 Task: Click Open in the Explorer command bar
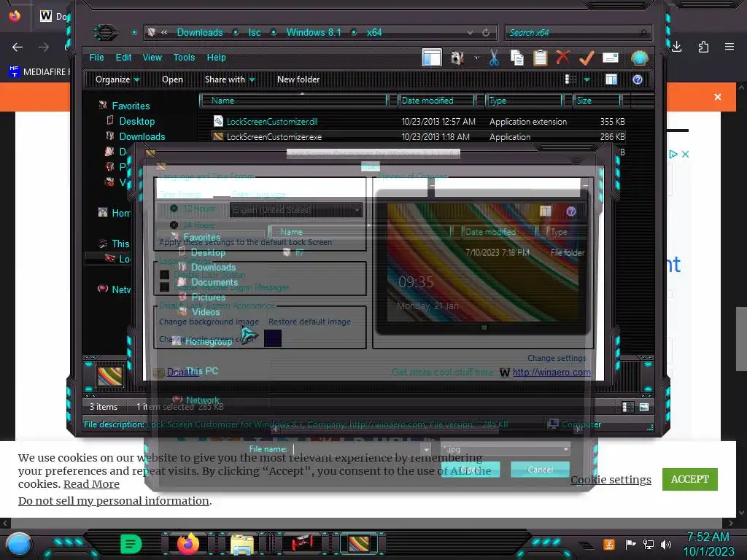(x=172, y=79)
